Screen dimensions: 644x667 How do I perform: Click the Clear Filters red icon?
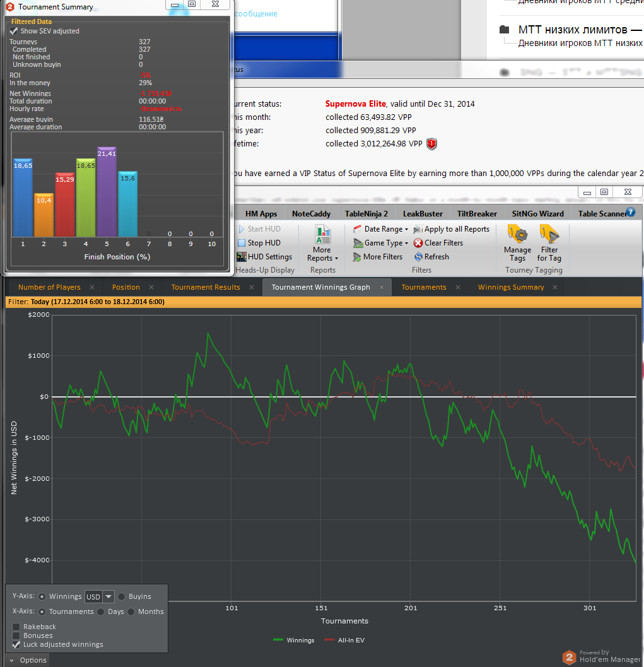[418, 243]
